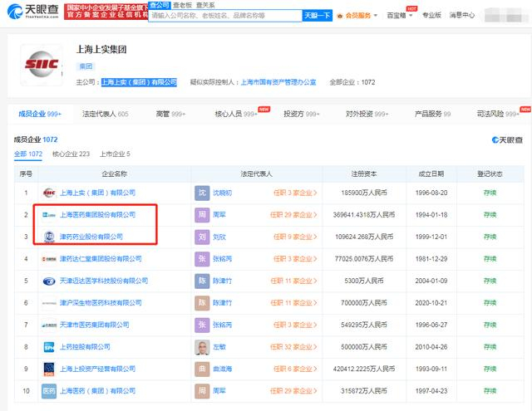Click the 张 avatar badge in row 4
Screen dimensions: 532x411
point(202,259)
